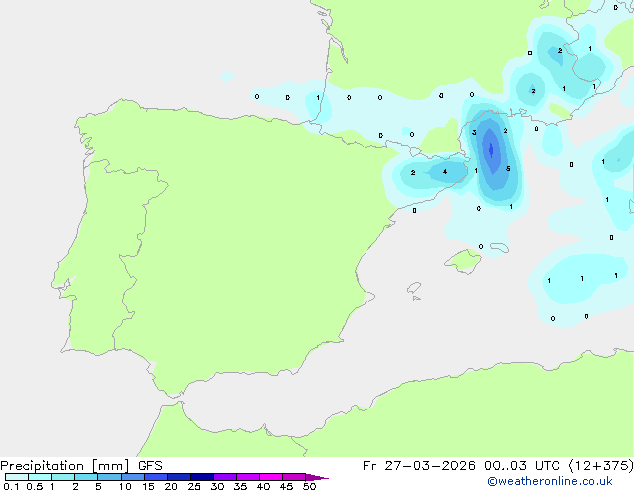Click the arrow tip ending the color legend
Screen dimensions: 634x490
[x=317, y=477]
